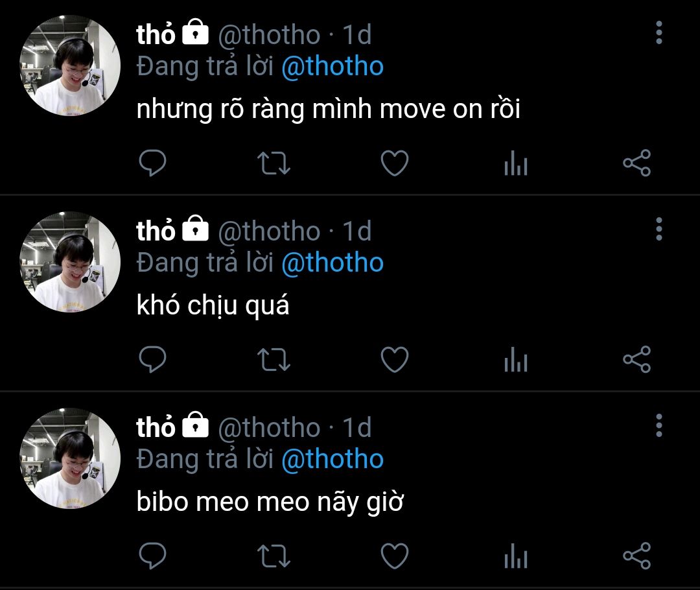Retweet the "nhưng rõ ràng mình move on rồi" tweet

[274, 163]
